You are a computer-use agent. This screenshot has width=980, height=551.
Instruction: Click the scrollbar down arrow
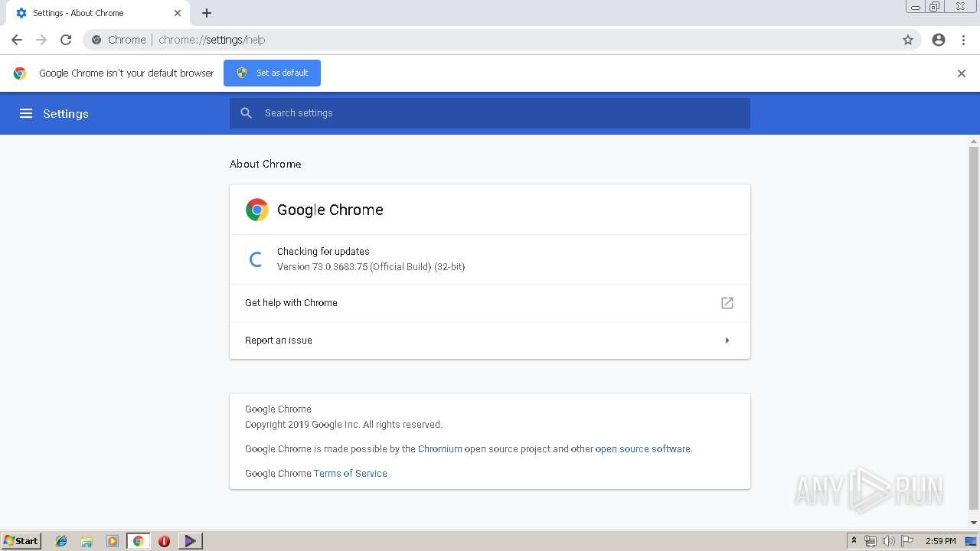click(x=974, y=523)
